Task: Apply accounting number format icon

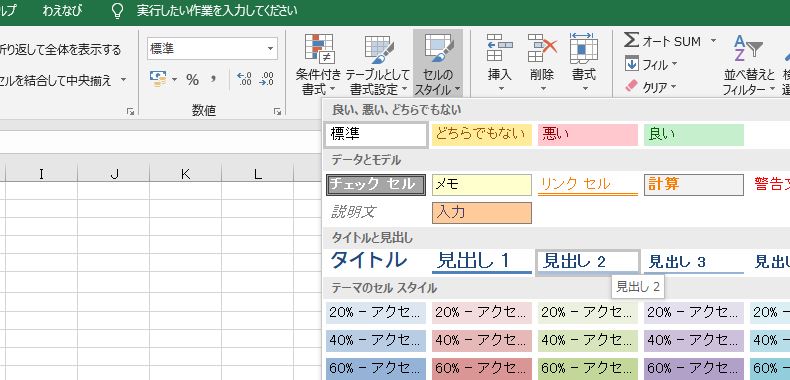Action: [x=158, y=79]
